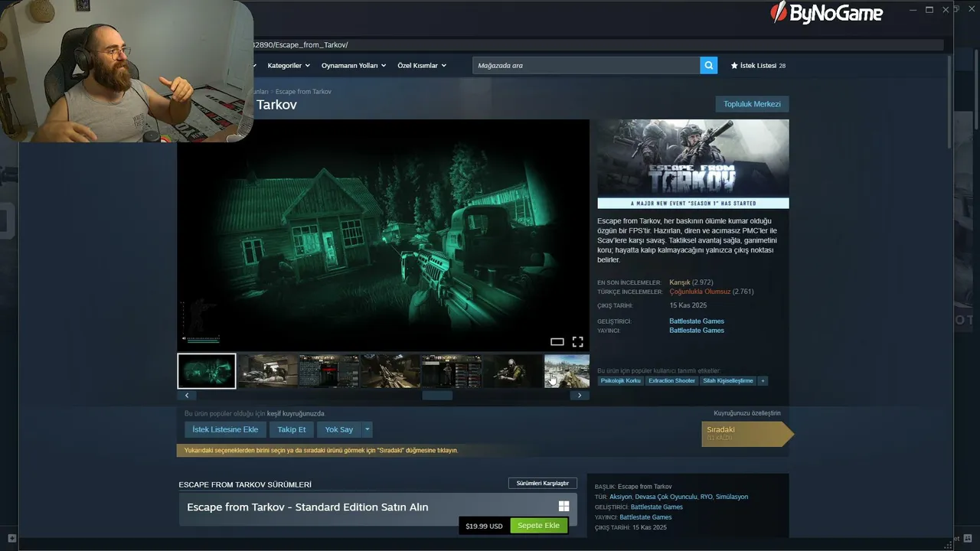Image resolution: width=980 pixels, height=551 pixels.
Task: Open the İstek Listesi wishlist
Action: [x=758, y=66]
